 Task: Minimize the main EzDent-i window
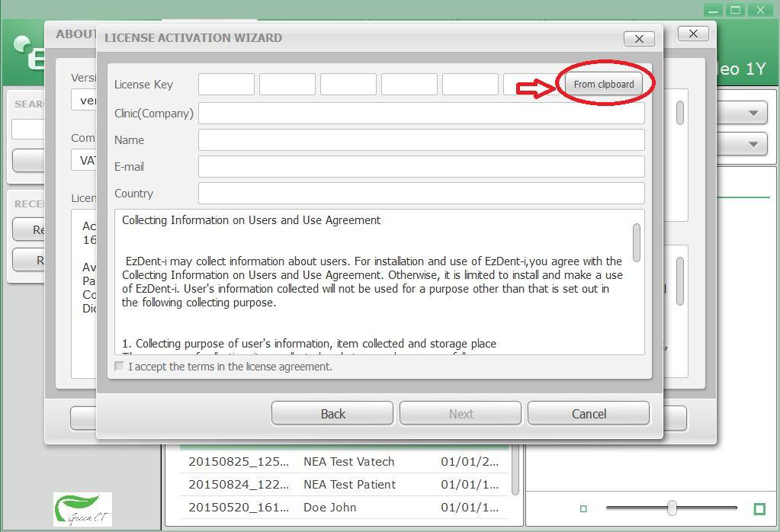(714, 10)
